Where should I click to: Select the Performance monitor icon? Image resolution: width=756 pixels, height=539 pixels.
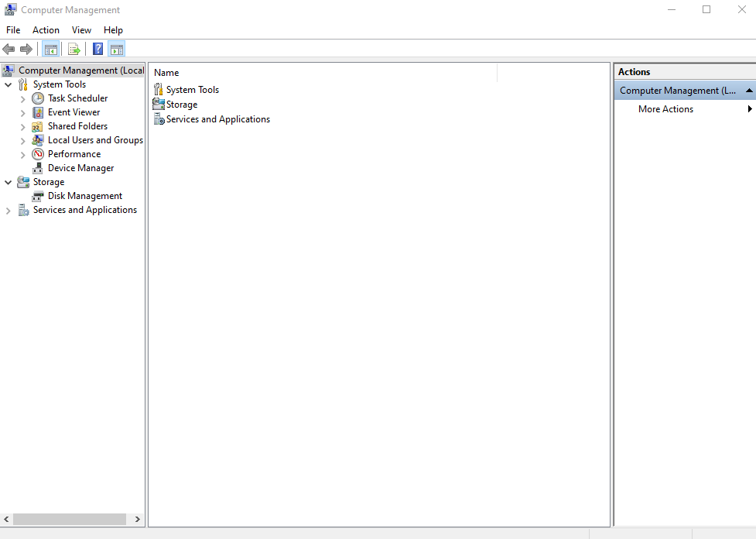37,153
